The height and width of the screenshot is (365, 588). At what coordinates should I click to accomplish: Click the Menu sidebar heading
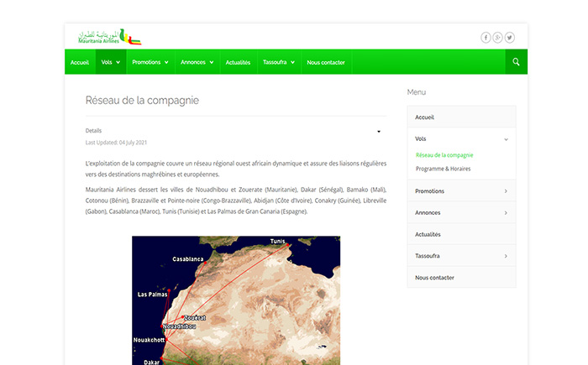point(417,92)
